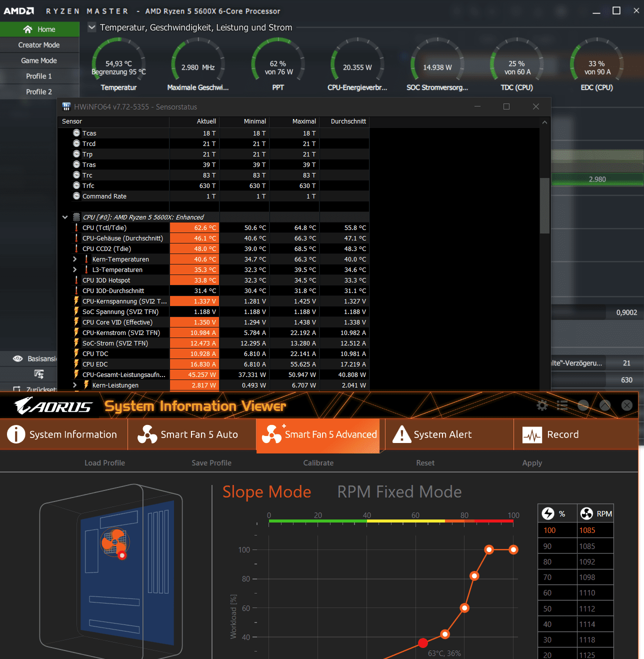Click Save Profile in Smart Fan Advanced

tap(211, 463)
